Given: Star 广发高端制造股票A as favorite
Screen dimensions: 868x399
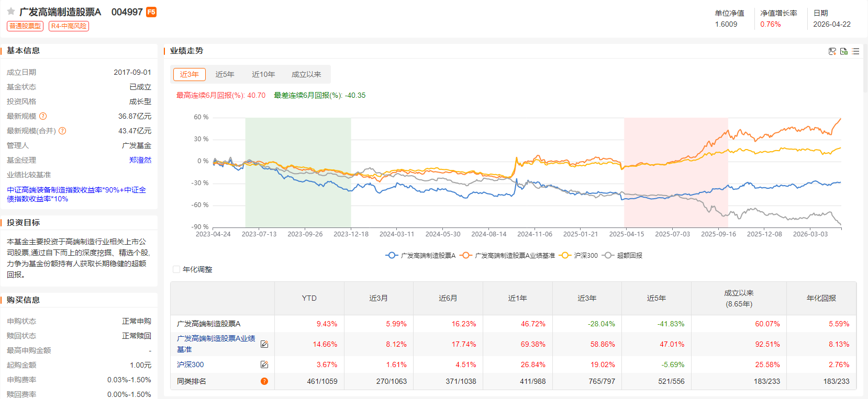Looking at the screenshot, I should 10,12.
